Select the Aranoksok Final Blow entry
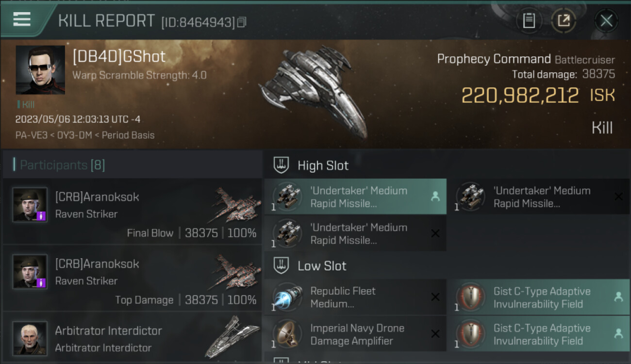 click(x=132, y=212)
